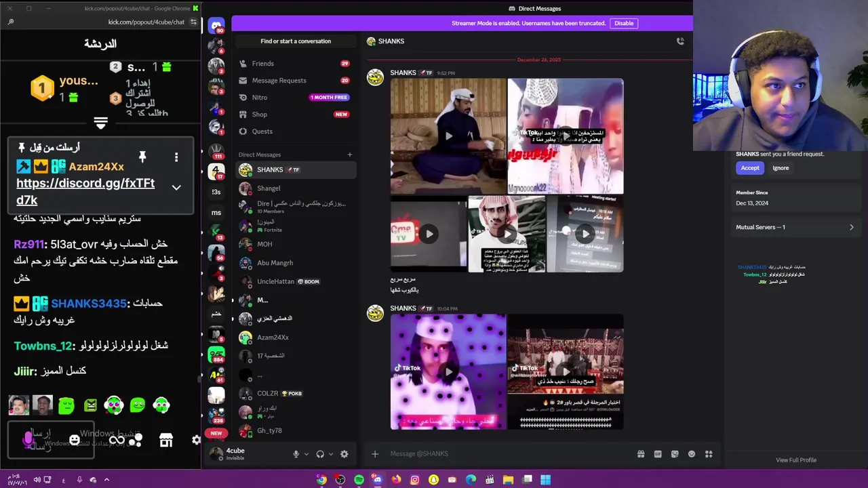Viewport: 868px width, 488px height.
Task: Open File Explorer from taskbar
Action: pos(508,480)
